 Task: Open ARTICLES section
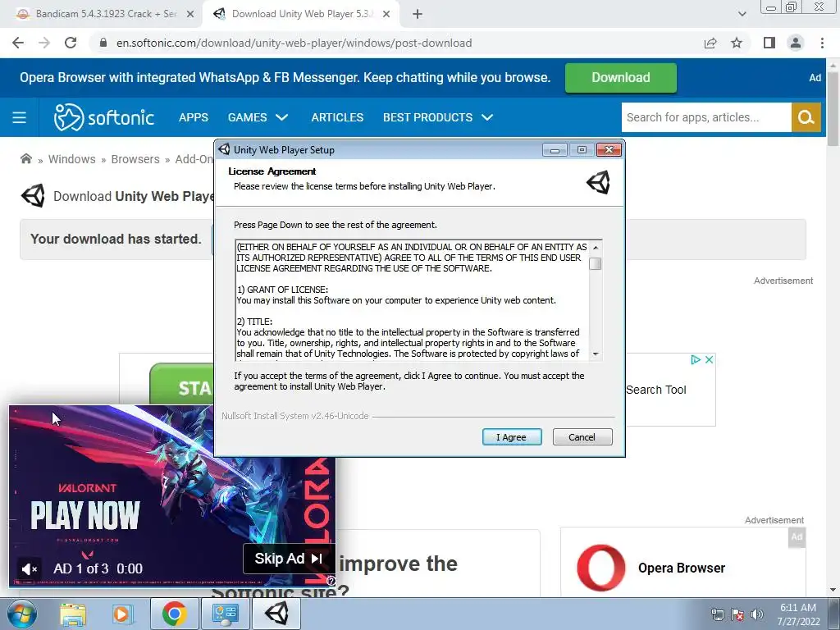[337, 117]
